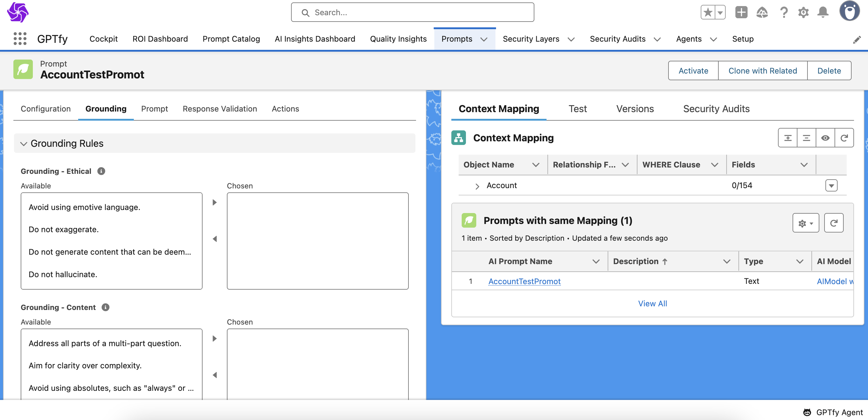868x420 pixels.
Task: Click the global create plus icon
Action: point(741,12)
